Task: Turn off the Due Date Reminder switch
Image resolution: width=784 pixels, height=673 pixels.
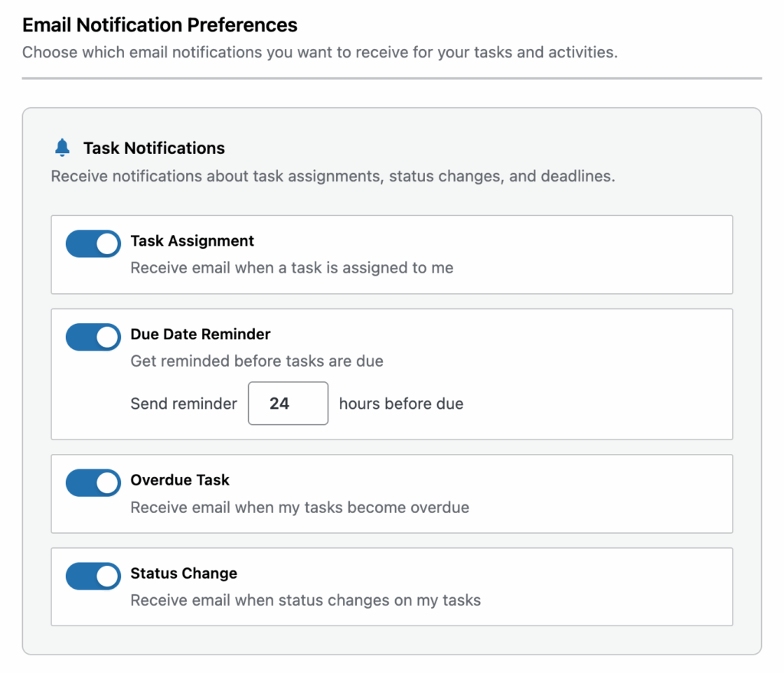Action: pos(93,337)
